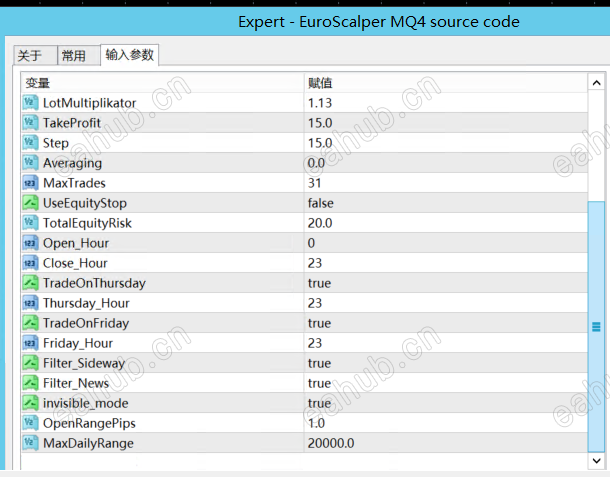Select the TradeOnThursday value true
The height and width of the screenshot is (477, 610).
(x=319, y=283)
